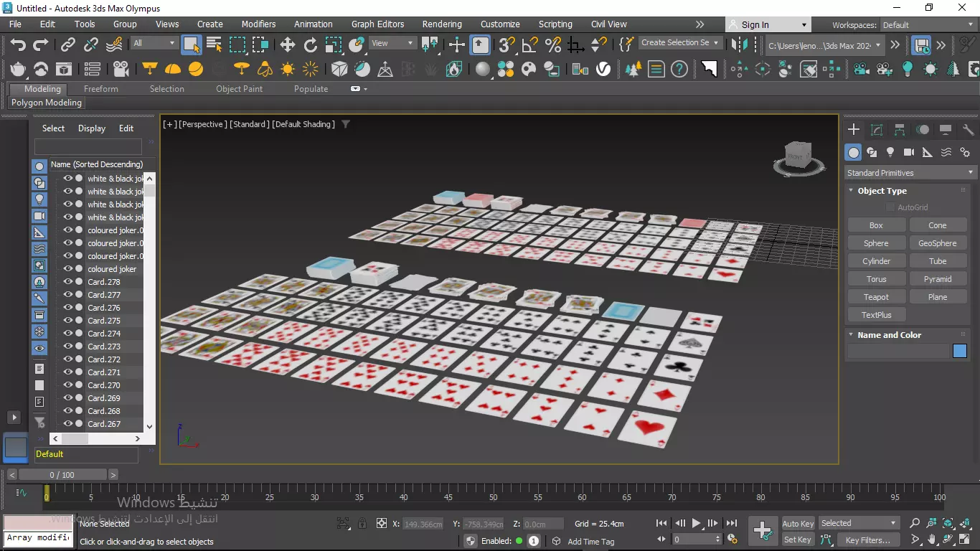Activate the Rotate tool

[x=311, y=45]
